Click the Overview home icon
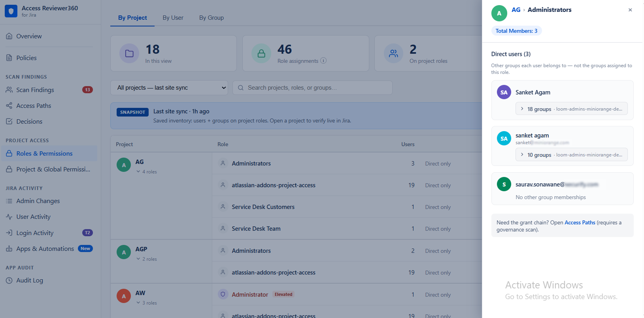 9,36
